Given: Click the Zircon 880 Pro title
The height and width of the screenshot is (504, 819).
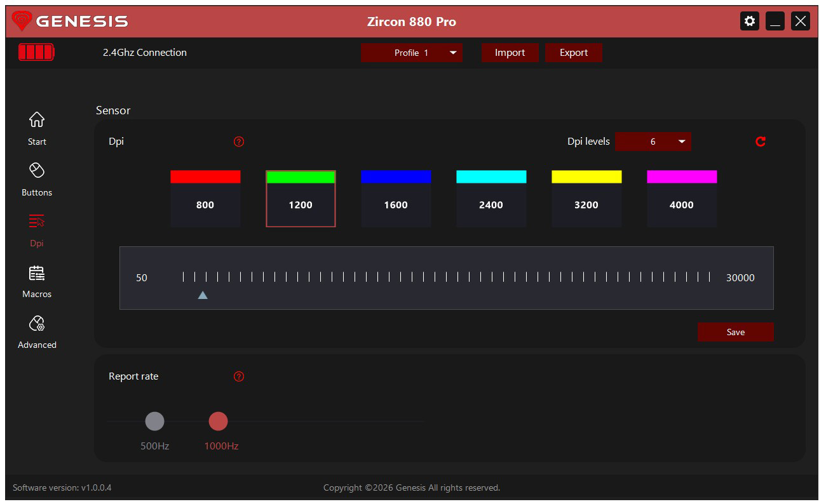Looking at the screenshot, I should tap(412, 22).
